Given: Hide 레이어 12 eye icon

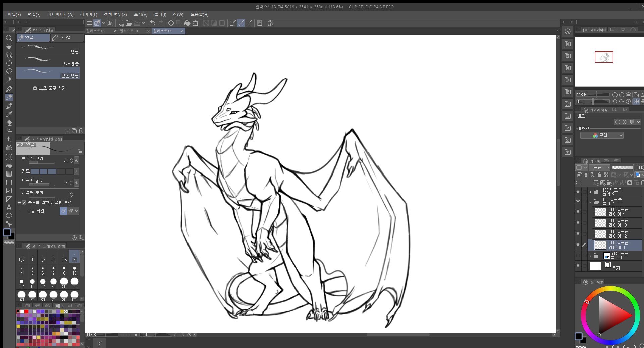Looking at the screenshot, I should point(578,234).
